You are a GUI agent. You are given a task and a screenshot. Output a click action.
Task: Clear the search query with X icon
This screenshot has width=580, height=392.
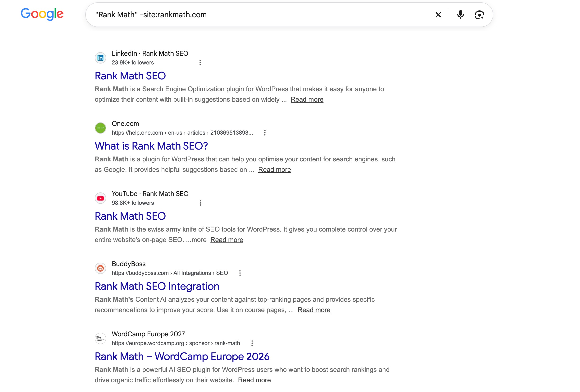[438, 15]
